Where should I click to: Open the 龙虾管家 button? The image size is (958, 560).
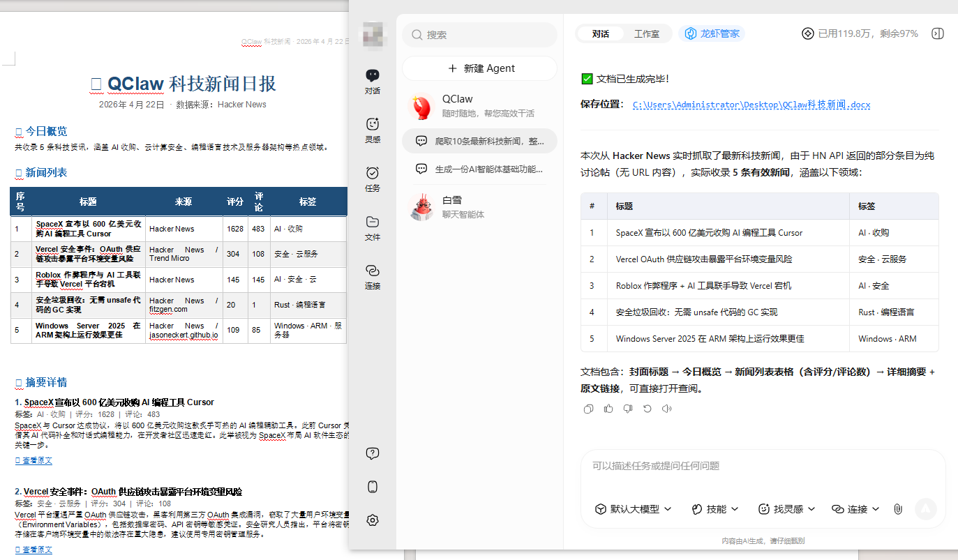pos(712,33)
